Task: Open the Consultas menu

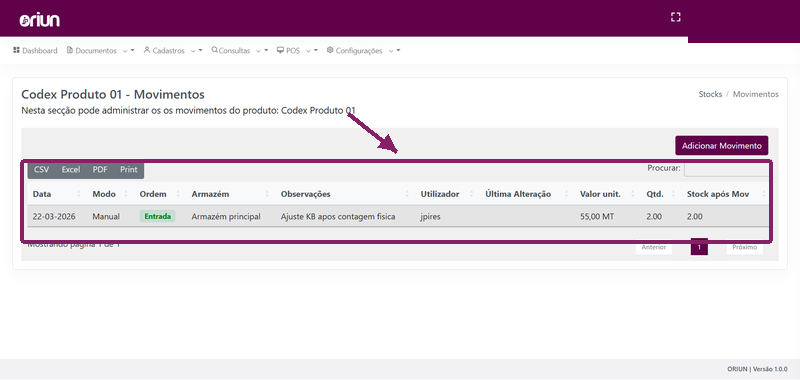Action: point(234,50)
